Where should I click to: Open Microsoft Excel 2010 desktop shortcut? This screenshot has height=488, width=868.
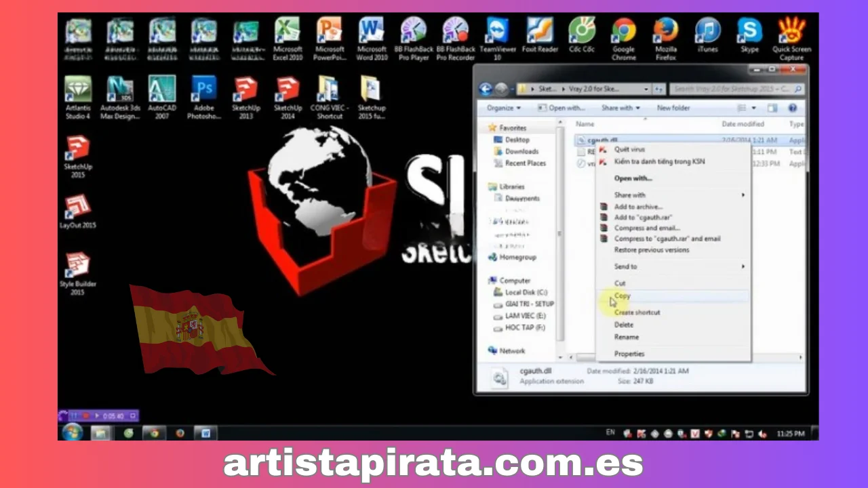click(288, 39)
